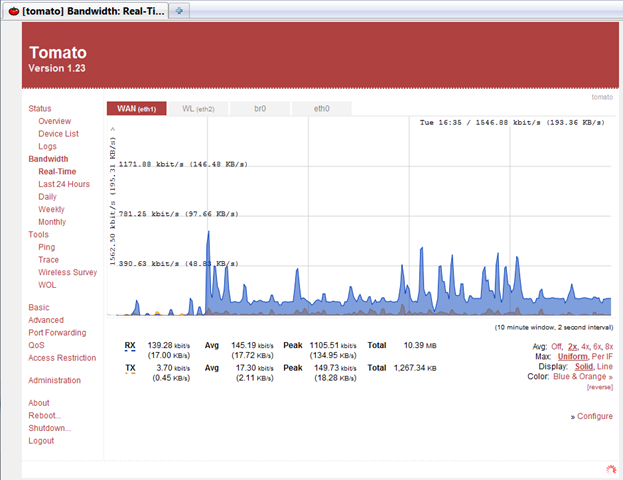Image resolution: width=623 pixels, height=480 pixels.
Task: Open the Wireless Survey tool
Action: (68, 272)
